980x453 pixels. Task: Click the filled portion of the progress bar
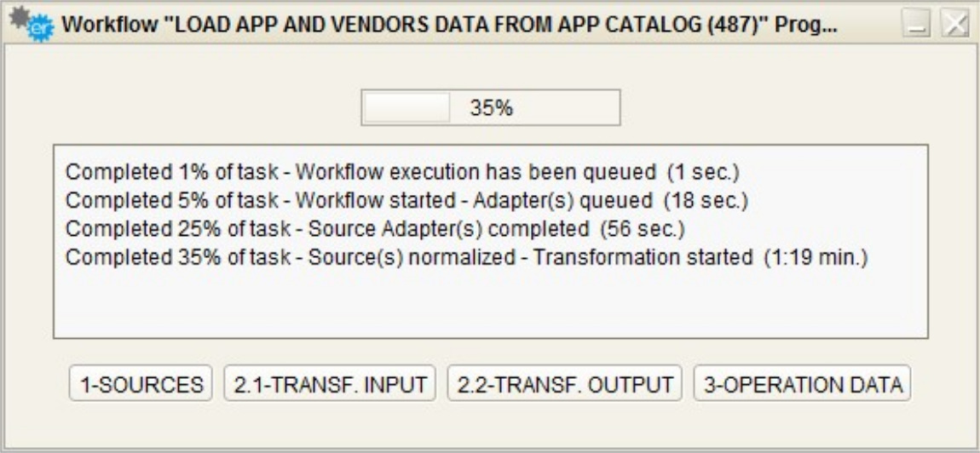(407, 108)
